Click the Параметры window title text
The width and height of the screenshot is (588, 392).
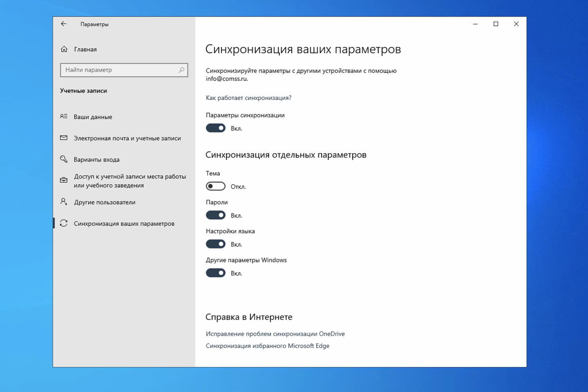coord(94,24)
